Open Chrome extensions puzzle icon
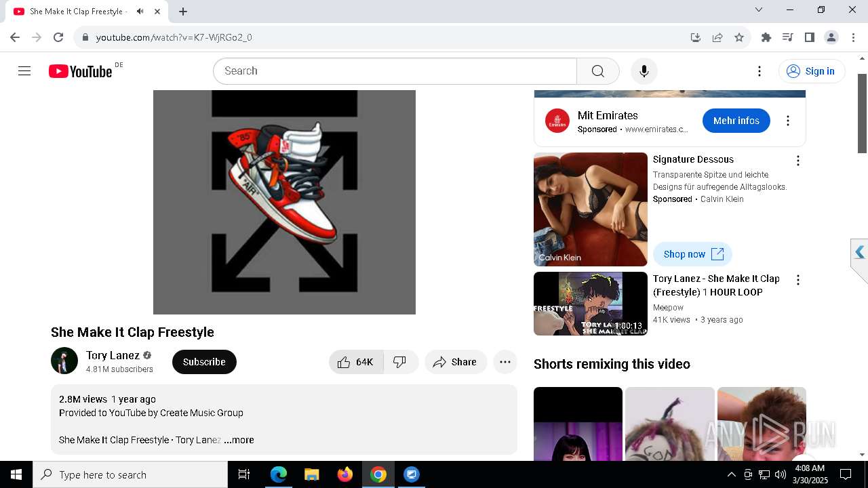 click(766, 37)
